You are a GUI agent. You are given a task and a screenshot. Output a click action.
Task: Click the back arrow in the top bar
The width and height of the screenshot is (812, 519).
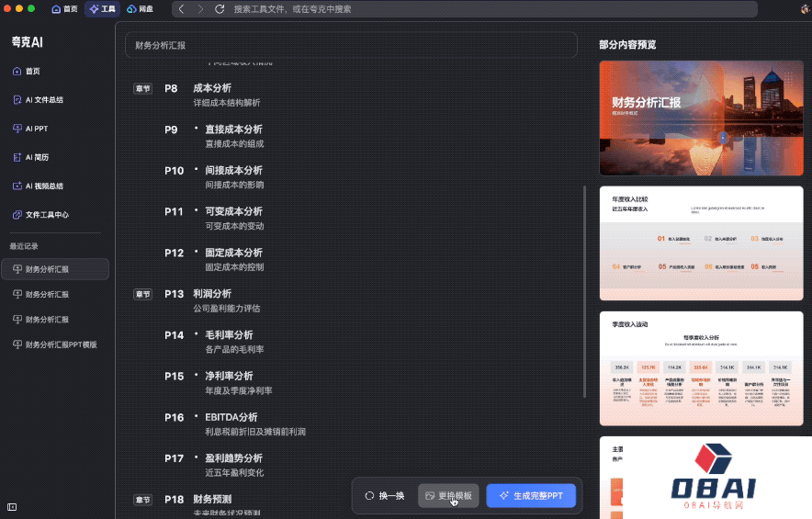point(181,8)
